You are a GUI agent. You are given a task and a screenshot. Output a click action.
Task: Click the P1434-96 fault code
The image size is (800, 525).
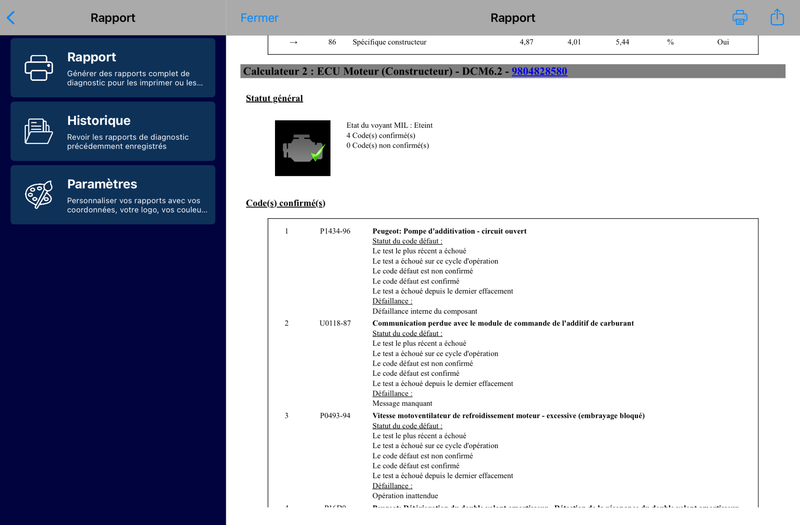coord(335,231)
